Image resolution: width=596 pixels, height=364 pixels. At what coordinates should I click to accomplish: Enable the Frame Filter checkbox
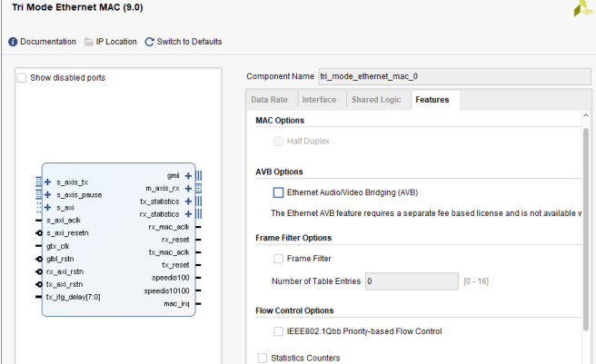click(278, 259)
